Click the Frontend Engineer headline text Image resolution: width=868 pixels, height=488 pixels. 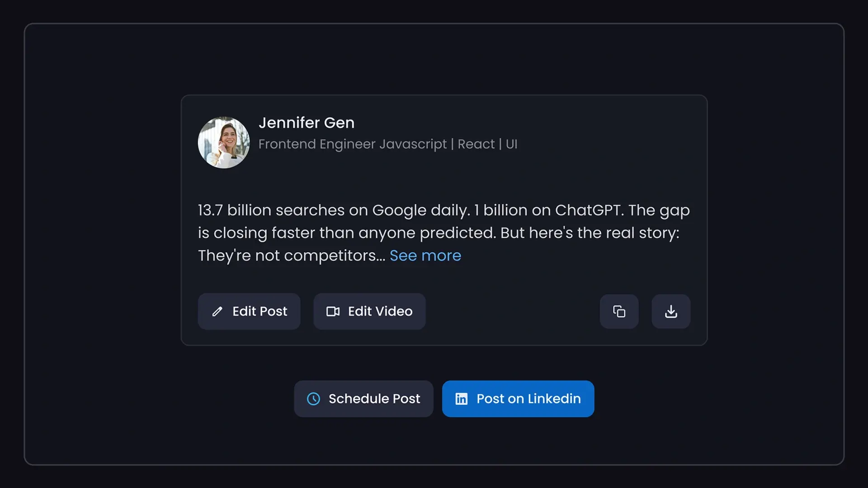coord(388,144)
